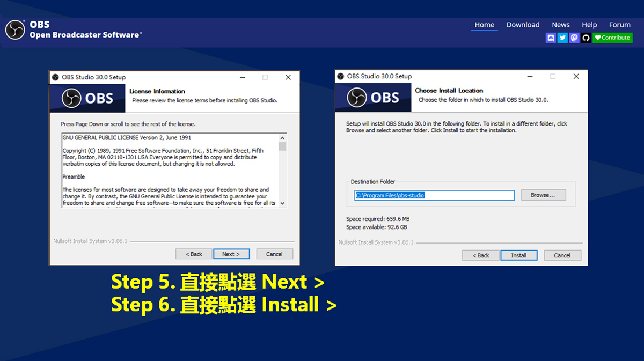Click Cancel in the Choose Install Location dialog
Screen dimensions: 644x361
point(562,255)
